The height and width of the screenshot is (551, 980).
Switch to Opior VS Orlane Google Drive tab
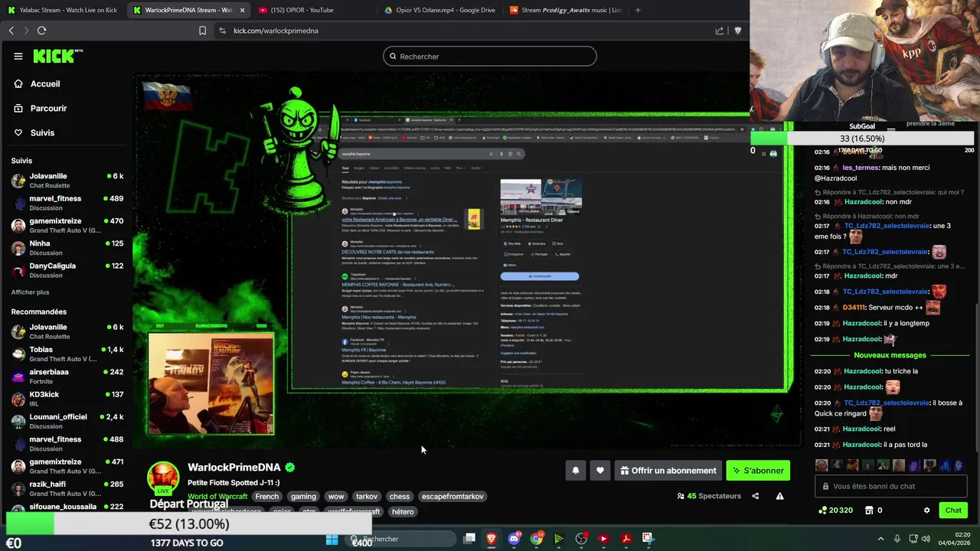(439, 10)
